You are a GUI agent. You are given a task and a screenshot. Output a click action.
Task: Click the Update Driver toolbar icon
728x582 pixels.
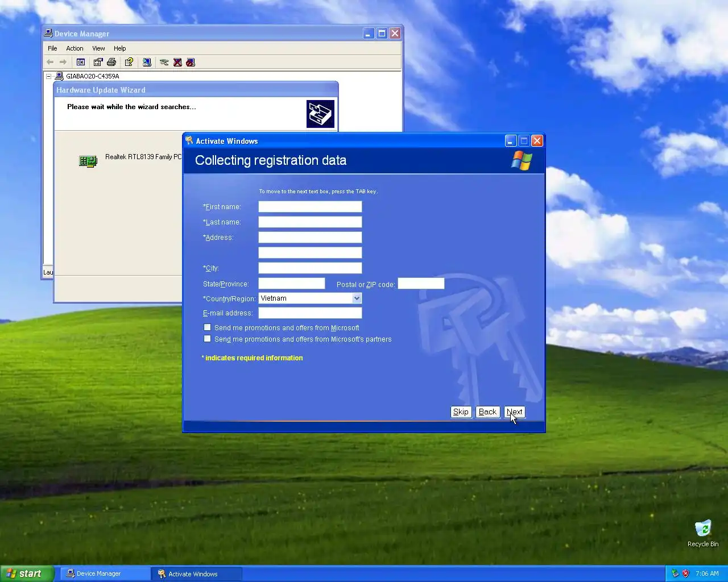tap(164, 62)
